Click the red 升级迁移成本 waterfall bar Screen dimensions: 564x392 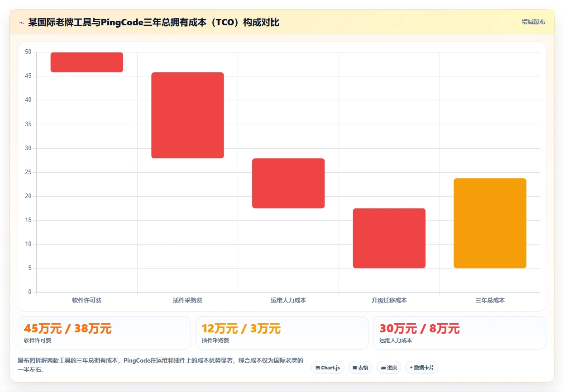click(x=389, y=238)
